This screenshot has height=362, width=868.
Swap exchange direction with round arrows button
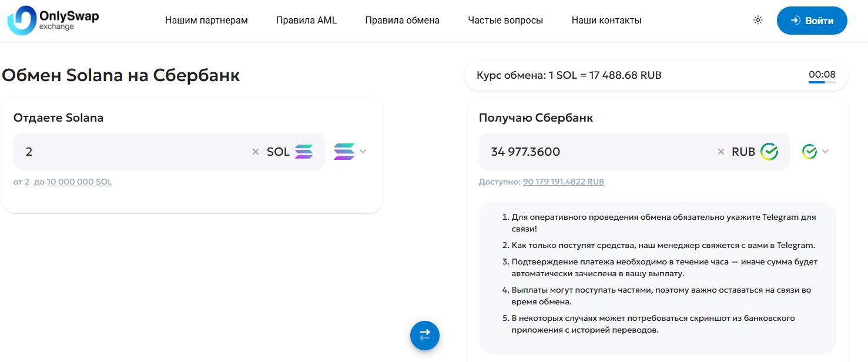click(x=425, y=335)
